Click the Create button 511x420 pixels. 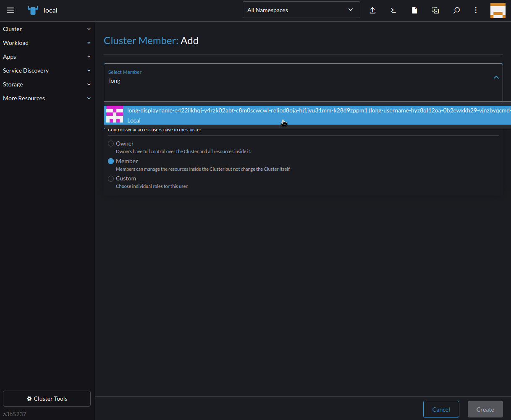click(485, 409)
